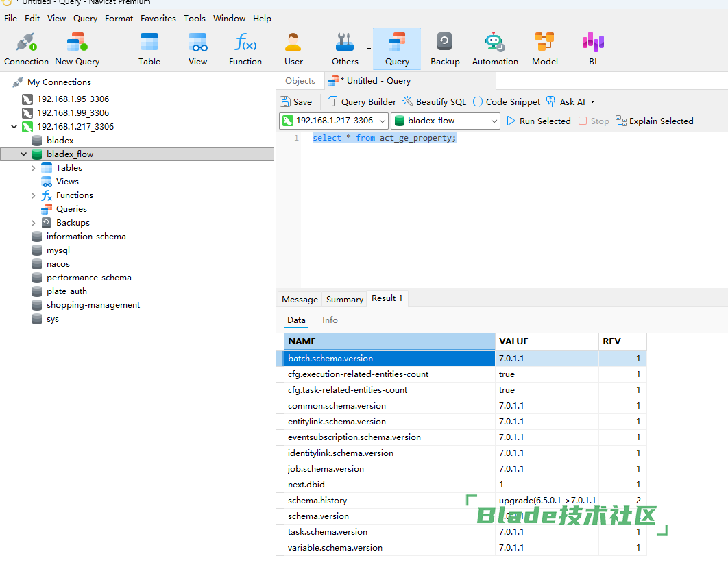
Task: Open the BI toolbar icon
Action: (593, 49)
